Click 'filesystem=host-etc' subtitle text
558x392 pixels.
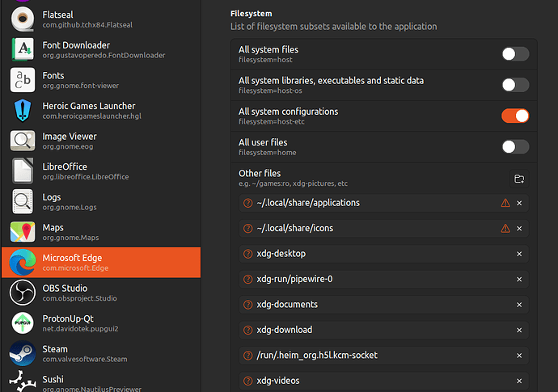click(272, 122)
